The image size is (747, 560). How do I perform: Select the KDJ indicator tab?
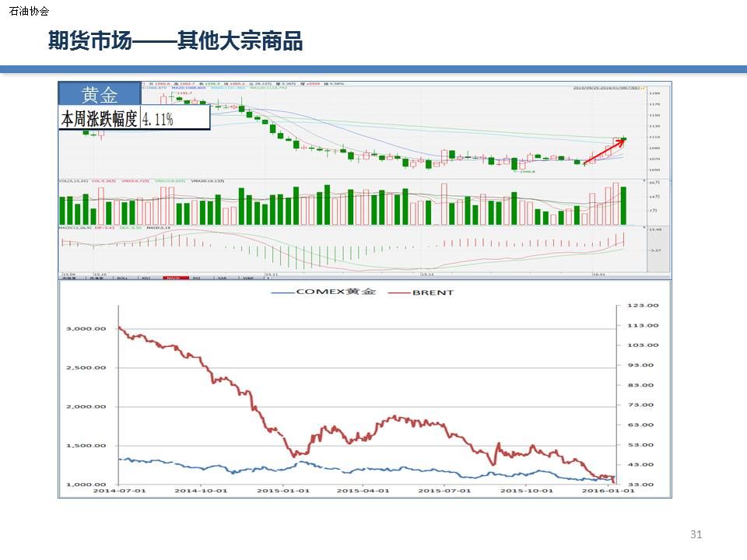146,278
